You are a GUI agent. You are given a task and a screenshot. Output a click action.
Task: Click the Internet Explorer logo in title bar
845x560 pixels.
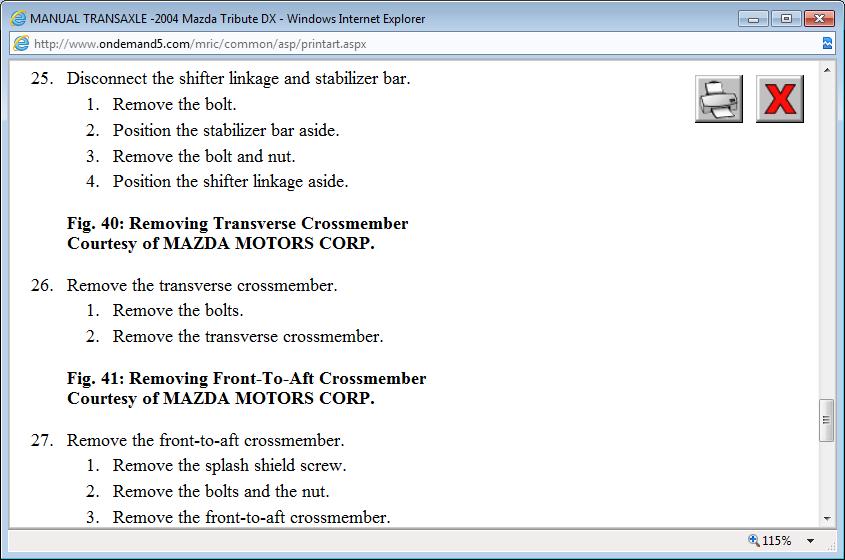point(18,18)
